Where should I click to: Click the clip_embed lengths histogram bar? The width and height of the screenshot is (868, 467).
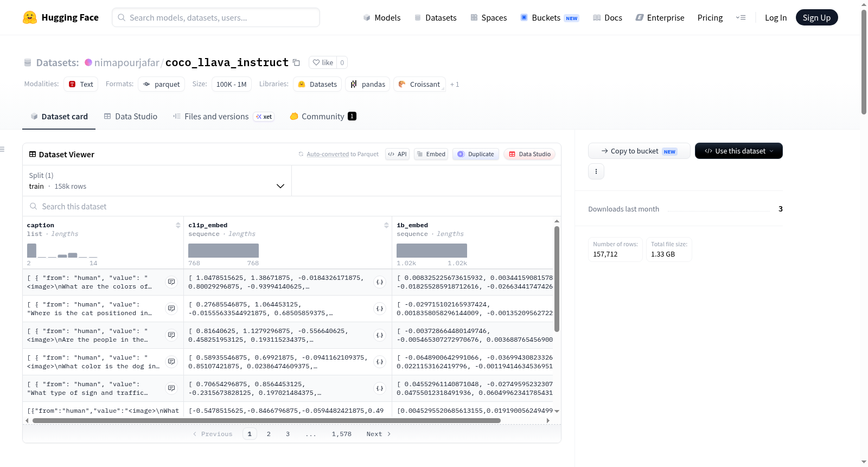click(x=224, y=251)
